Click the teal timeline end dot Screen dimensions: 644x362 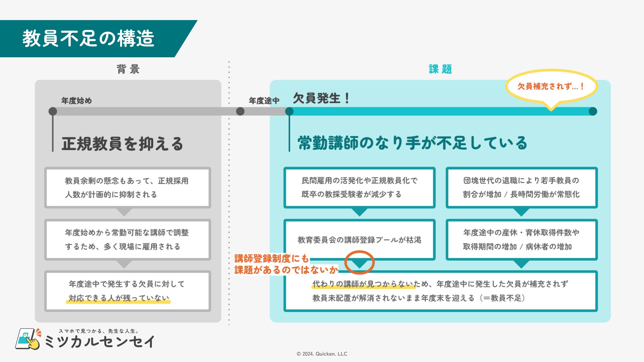point(593,111)
